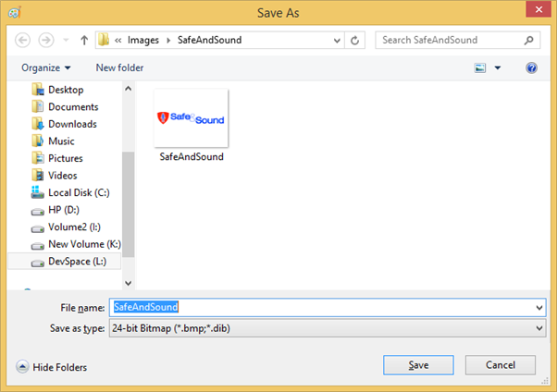Expand the File name history dropdown

pyautogui.click(x=539, y=307)
